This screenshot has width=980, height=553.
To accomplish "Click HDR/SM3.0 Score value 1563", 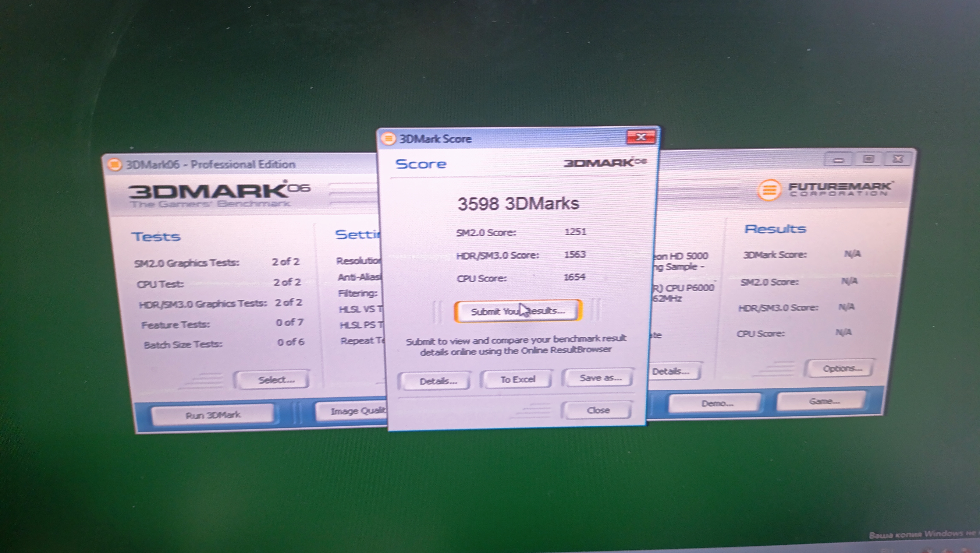I will pos(574,254).
